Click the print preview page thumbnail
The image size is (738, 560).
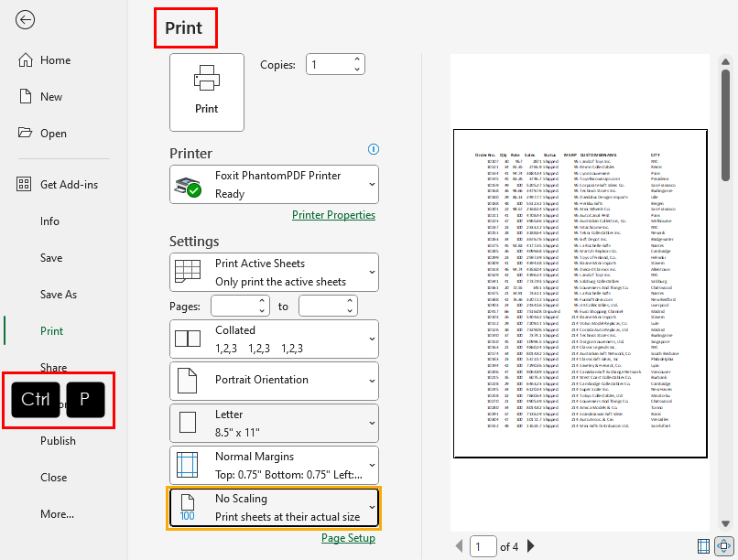coord(581,294)
